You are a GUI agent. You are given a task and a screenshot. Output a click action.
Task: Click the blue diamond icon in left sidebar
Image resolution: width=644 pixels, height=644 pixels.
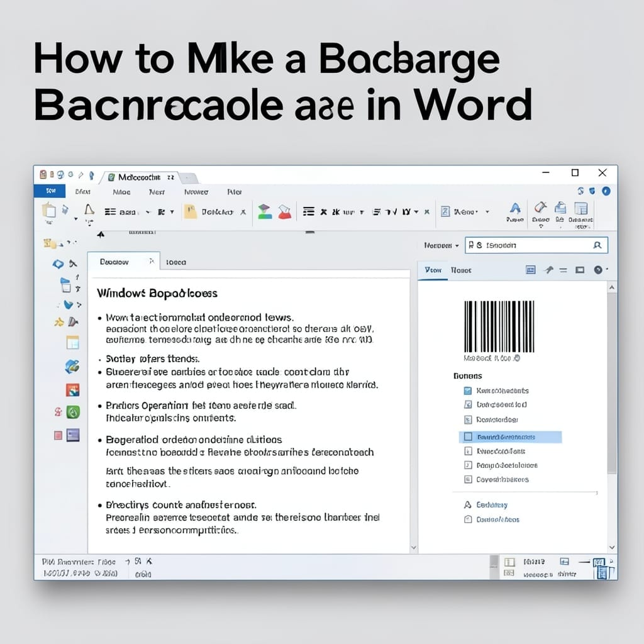point(58,264)
